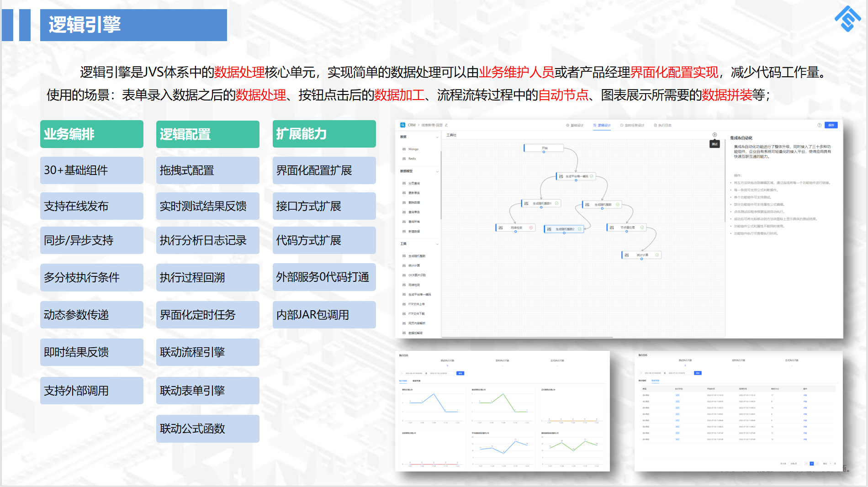
Task: Click the 同步/异步支持 box
Action: pyautogui.click(x=92, y=240)
